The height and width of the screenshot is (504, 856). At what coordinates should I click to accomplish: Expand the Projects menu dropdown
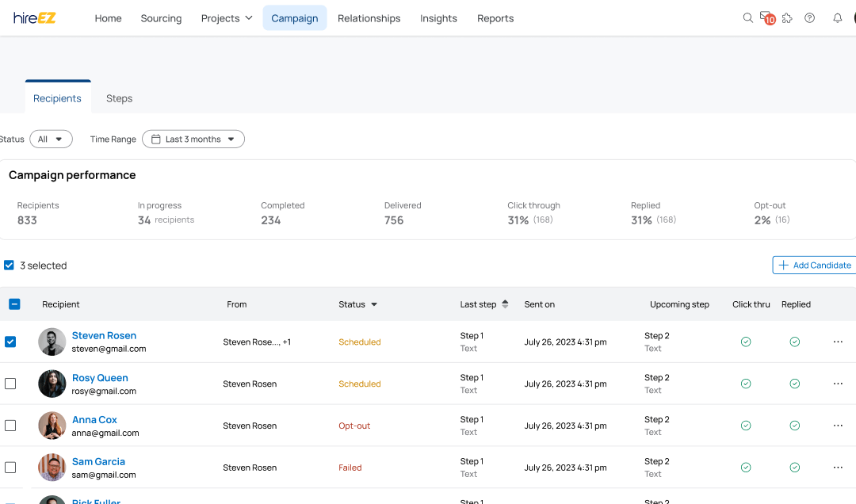227,18
